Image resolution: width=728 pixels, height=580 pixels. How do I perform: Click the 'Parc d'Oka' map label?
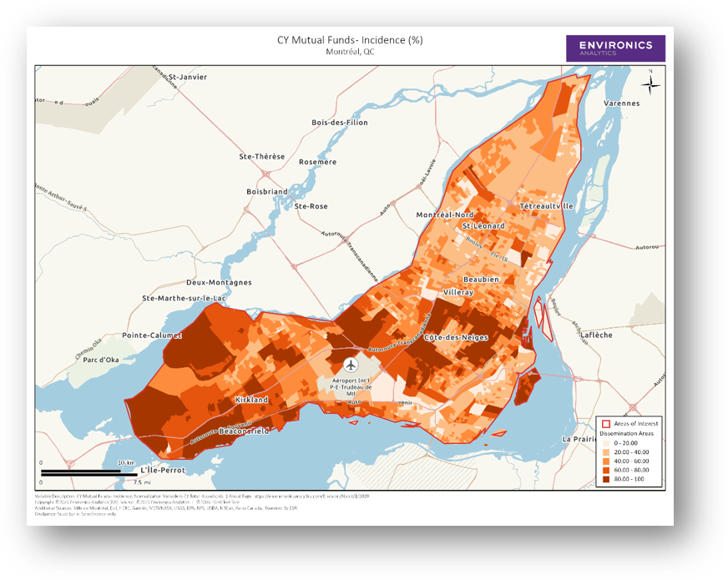(x=101, y=360)
